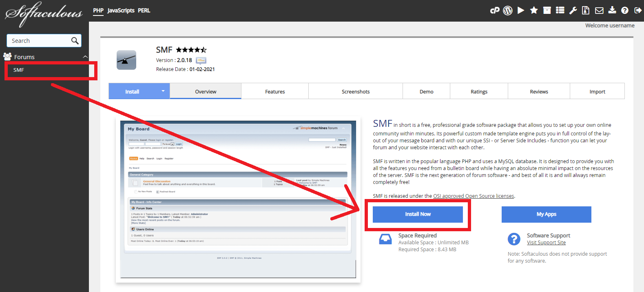
Task: Click the WordPress manager icon
Action: pyautogui.click(x=508, y=11)
